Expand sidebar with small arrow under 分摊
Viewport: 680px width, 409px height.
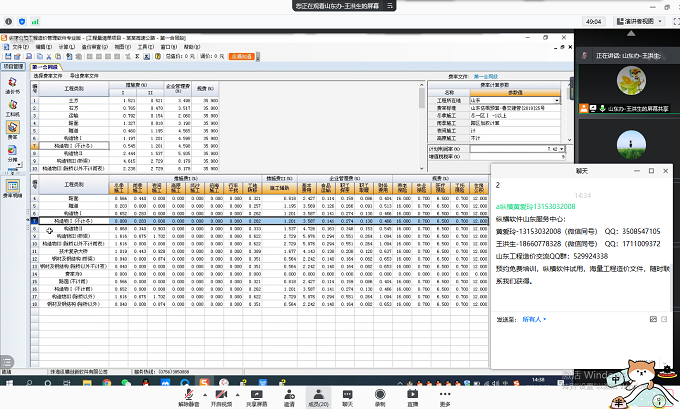(x=19, y=165)
